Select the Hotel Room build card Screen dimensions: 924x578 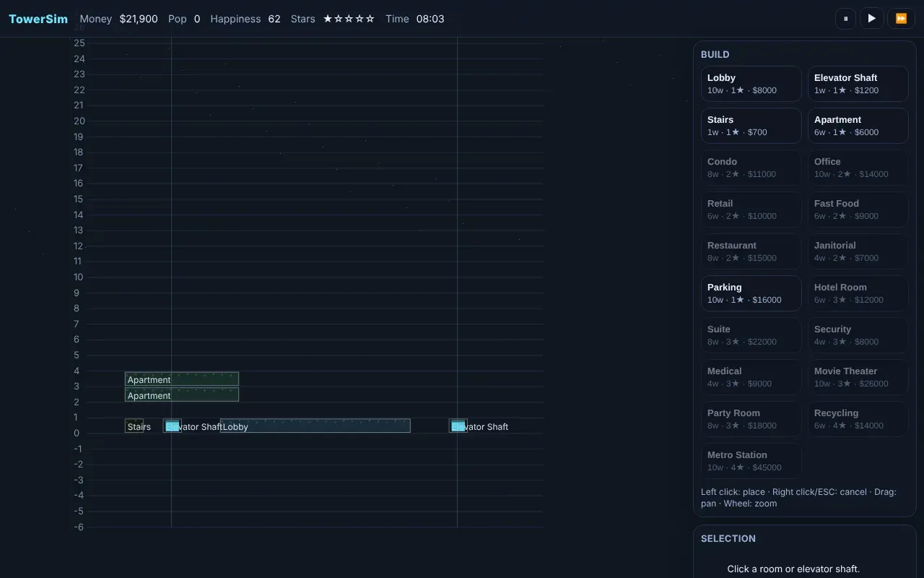858,293
